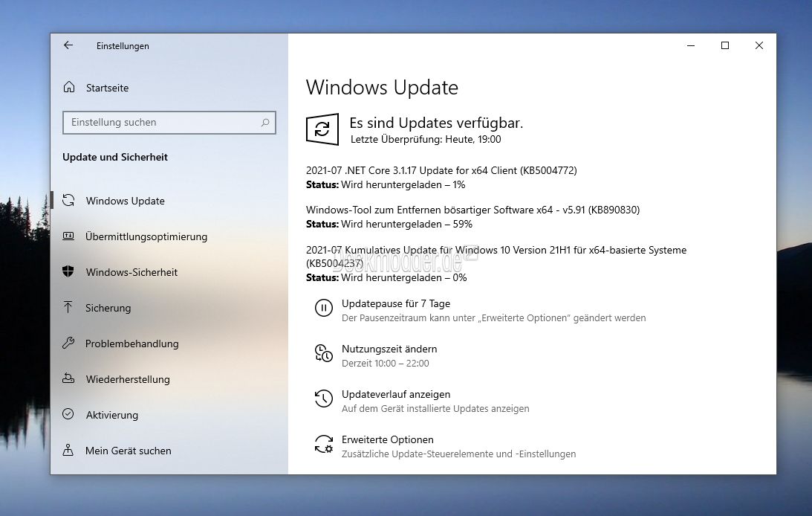
Task: Click the Einstellungen window title
Action: pos(123,46)
